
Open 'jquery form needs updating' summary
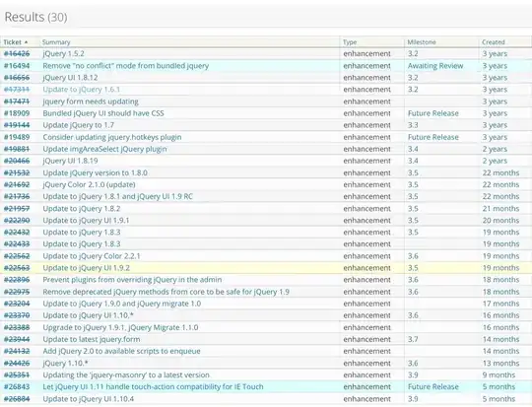point(91,102)
